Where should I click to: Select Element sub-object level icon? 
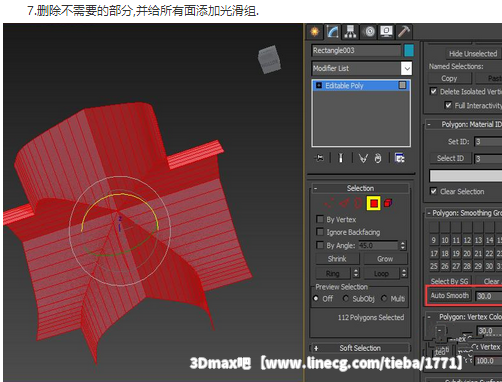(388, 203)
